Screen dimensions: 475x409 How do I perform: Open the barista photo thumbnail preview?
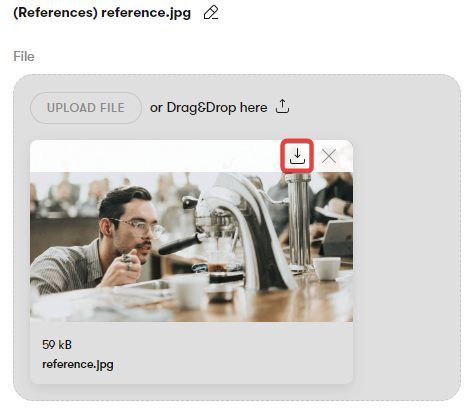click(x=191, y=247)
